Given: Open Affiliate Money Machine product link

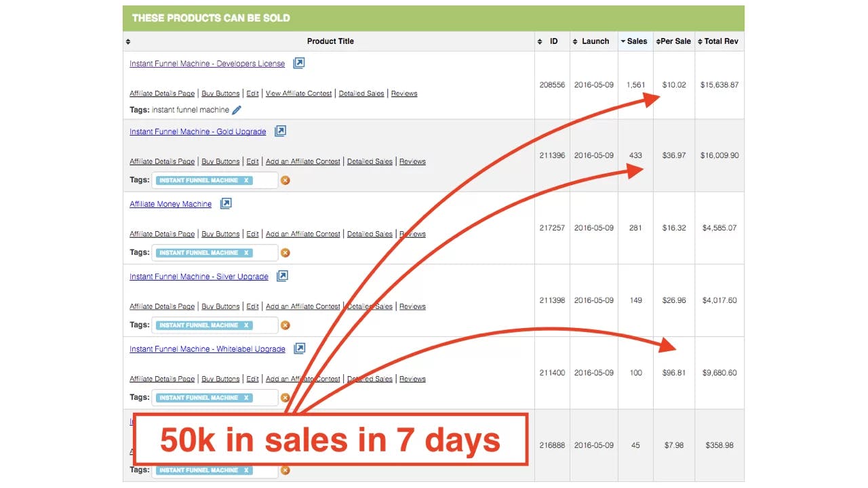Looking at the screenshot, I should click(171, 204).
